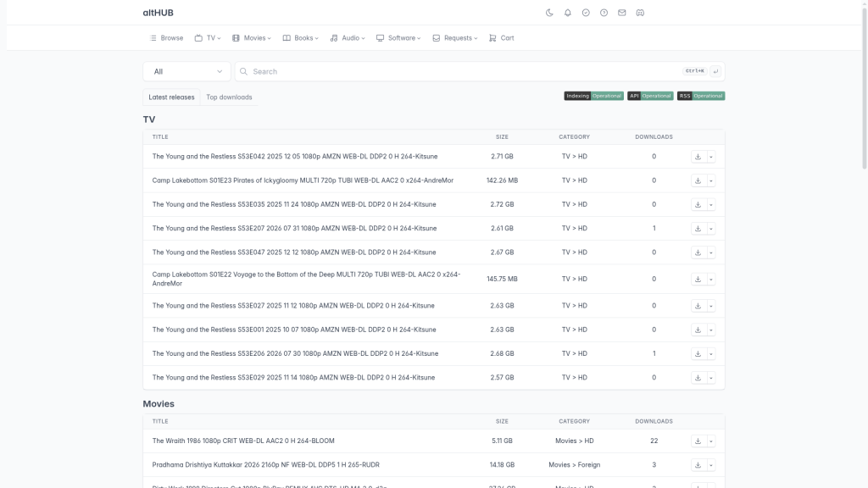
Task: Click the page vertical scrollbar
Action: [x=864, y=88]
